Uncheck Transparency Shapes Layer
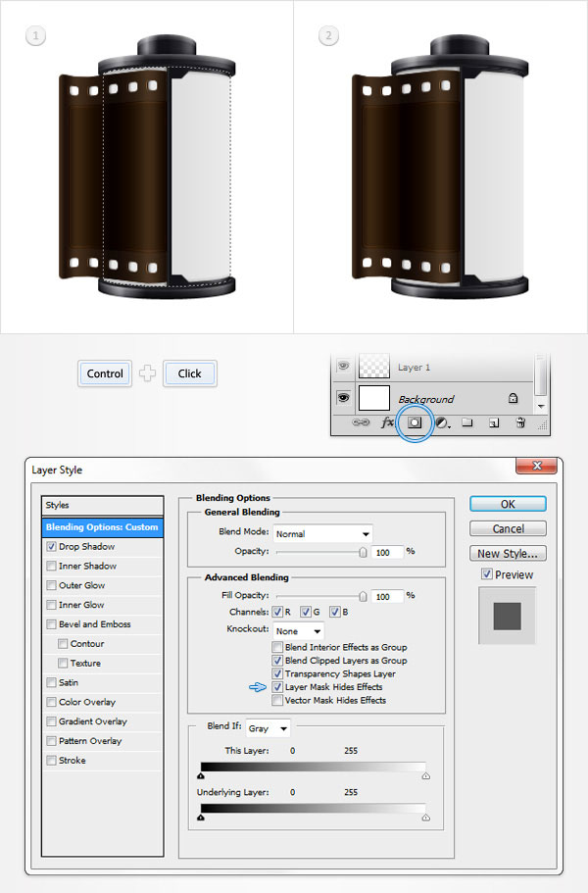 (x=277, y=673)
